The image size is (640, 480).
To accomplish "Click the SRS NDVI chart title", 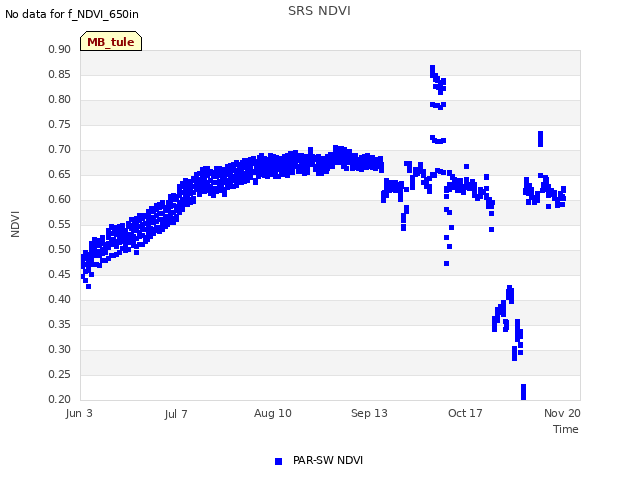I will [x=319, y=11].
